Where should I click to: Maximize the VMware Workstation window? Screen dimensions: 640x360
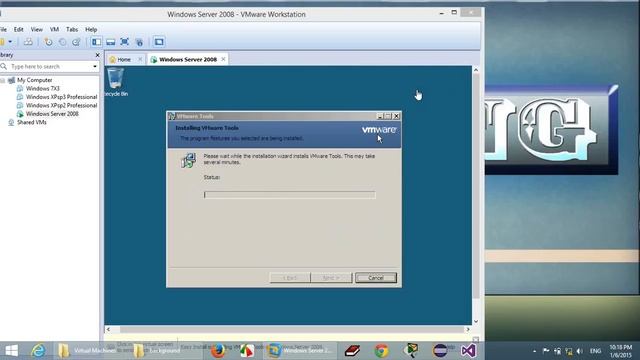coord(454,13)
